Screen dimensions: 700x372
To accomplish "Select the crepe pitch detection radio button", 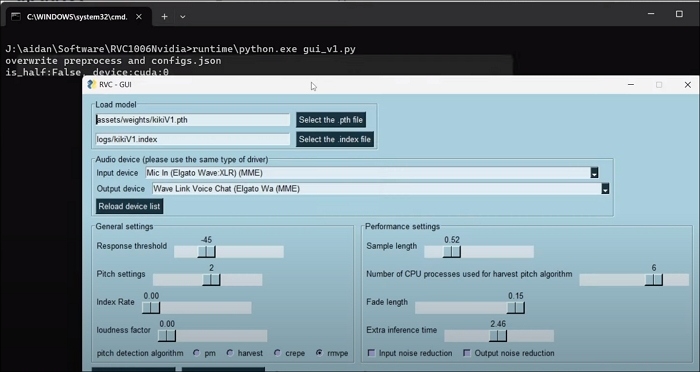I will coord(277,353).
